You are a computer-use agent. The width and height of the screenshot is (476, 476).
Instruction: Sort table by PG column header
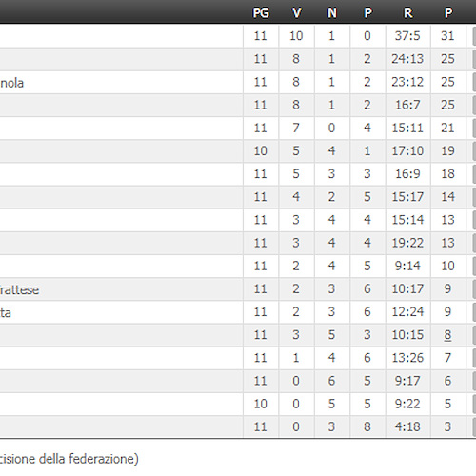coord(261,13)
